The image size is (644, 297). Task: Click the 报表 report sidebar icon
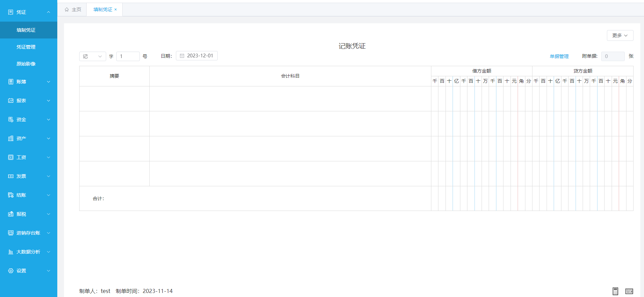point(11,101)
